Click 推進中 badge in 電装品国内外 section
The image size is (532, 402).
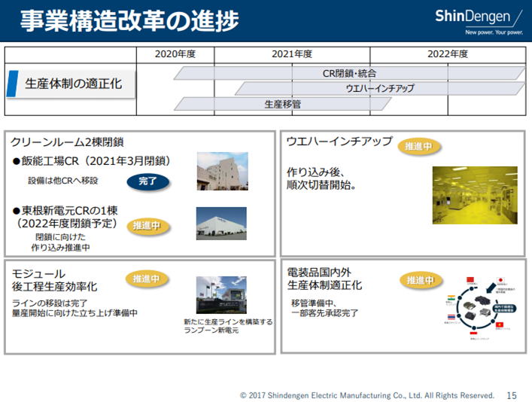[x=421, y=281]
